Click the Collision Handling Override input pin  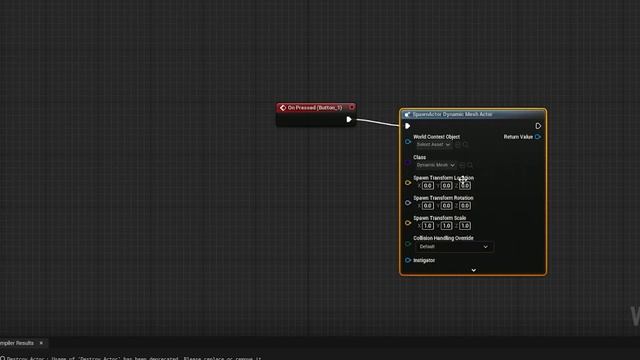click(x=408, y=244)
